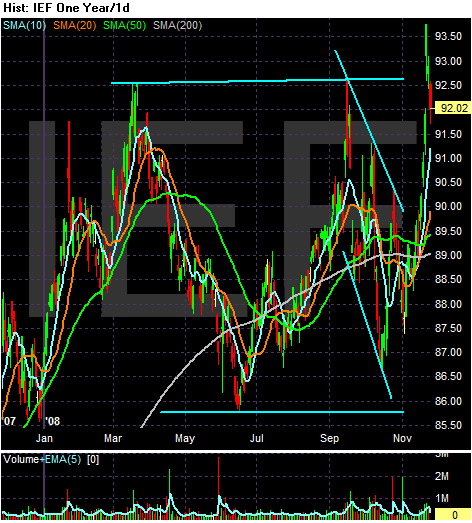
Task: Click the 85.50 price axis label
Action: (x=448, y=426)
